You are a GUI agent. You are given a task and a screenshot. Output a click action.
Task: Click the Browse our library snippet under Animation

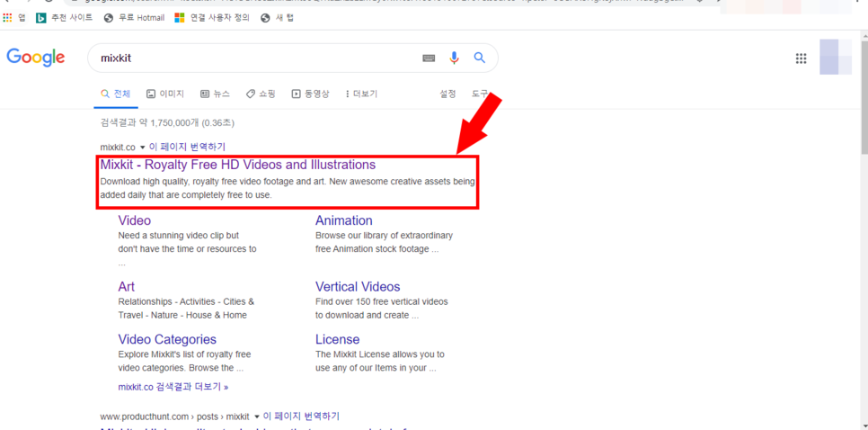pos(385,242)
